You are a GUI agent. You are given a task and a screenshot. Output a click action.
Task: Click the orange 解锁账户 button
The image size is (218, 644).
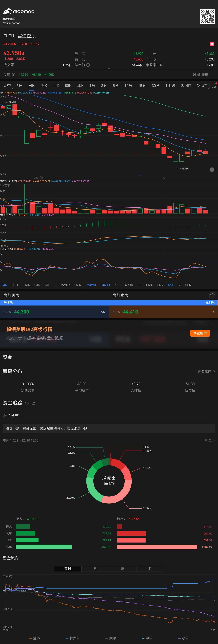pyautogui.click(x=200, y=333)
